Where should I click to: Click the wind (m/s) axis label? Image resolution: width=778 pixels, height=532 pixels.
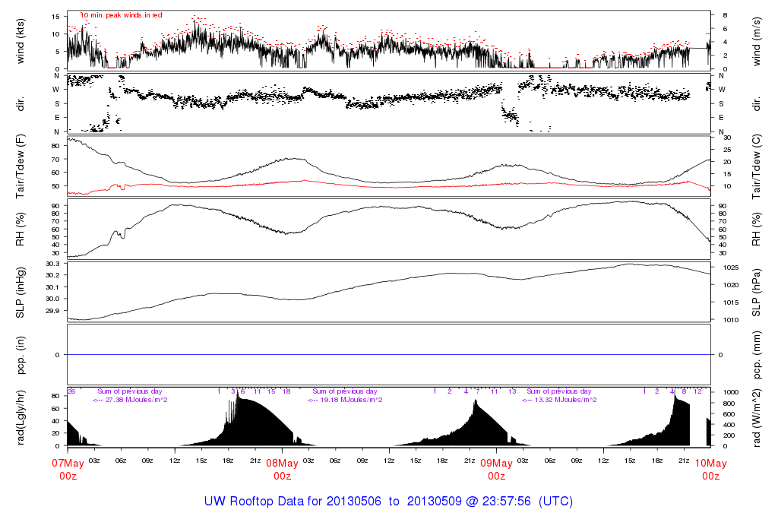coord(757,40)
